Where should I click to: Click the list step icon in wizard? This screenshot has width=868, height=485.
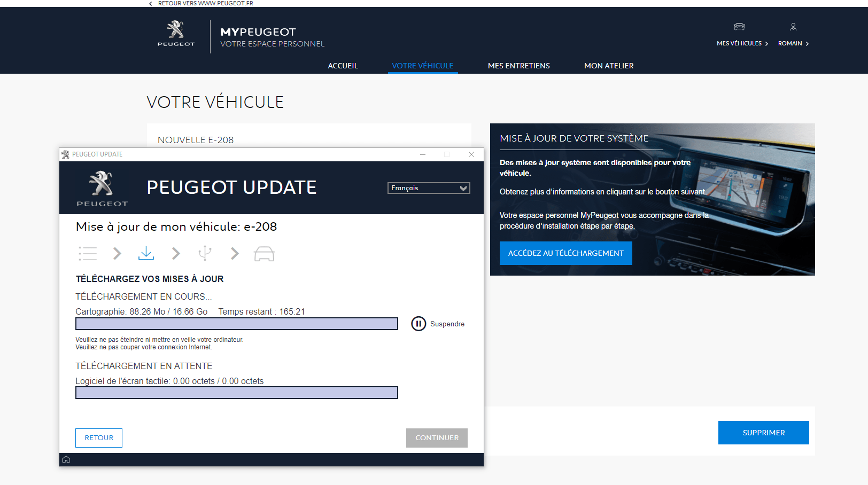88,253
